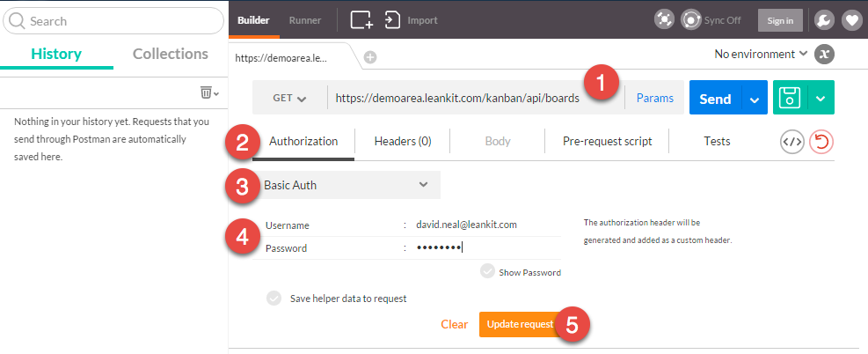Screen dimensions: 868x354
Task: Open the settings wrench icon
Action: tap(824, 20)
